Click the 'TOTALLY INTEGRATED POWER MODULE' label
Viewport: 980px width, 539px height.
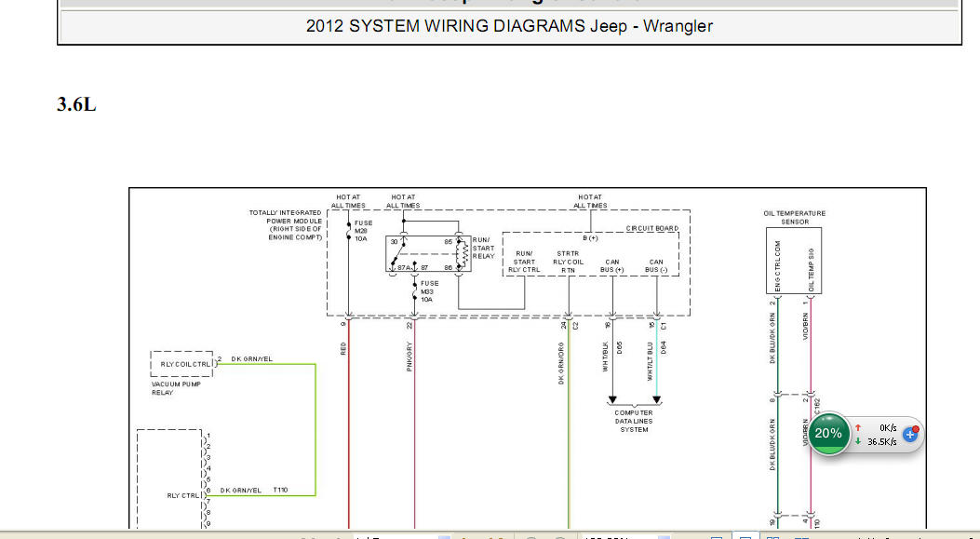click(x=286, y=225)
